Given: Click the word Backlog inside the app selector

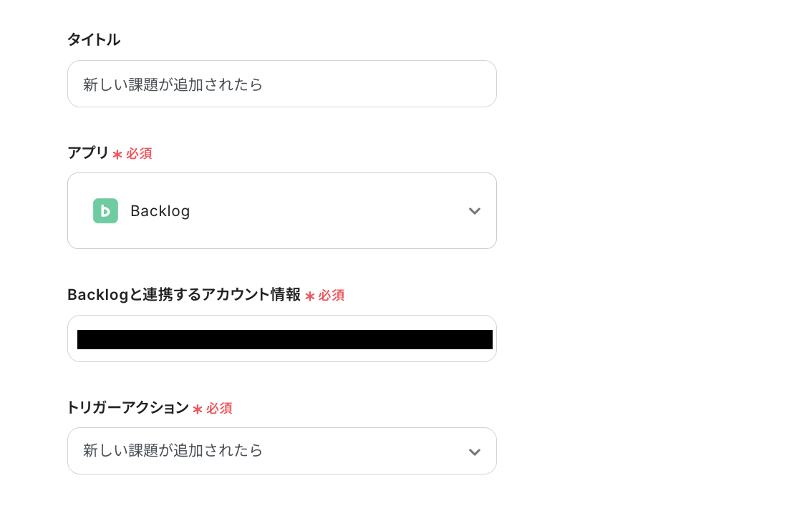Looking at the screenshot, I should point(160,211).
